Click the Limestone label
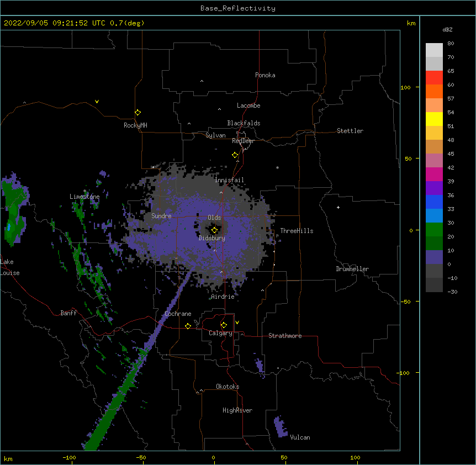Image resolution: width=476 pixels, height=465 pixels. pyautogui.click(x=84, y=197)
